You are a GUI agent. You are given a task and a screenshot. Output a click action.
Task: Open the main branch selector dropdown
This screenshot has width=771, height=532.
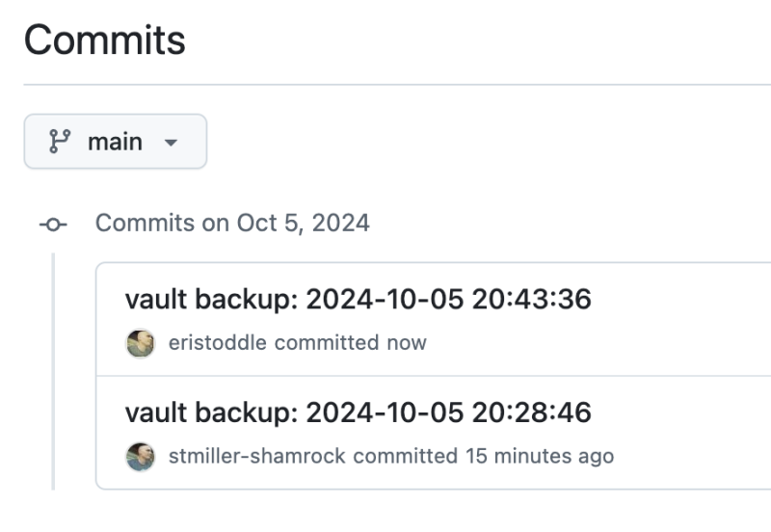tap(115, 142)
